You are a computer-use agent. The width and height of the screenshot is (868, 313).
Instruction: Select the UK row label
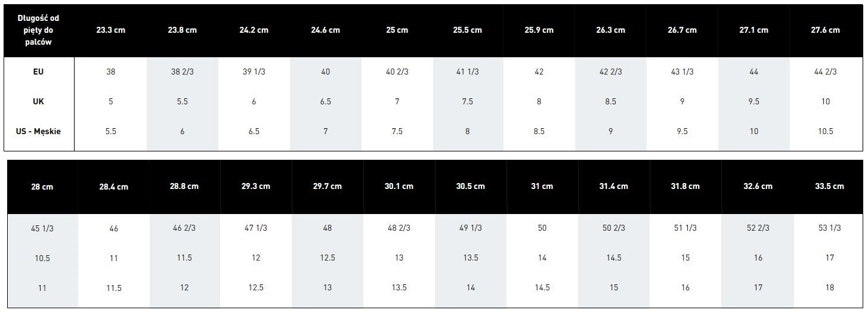click(x=39, y=101)
